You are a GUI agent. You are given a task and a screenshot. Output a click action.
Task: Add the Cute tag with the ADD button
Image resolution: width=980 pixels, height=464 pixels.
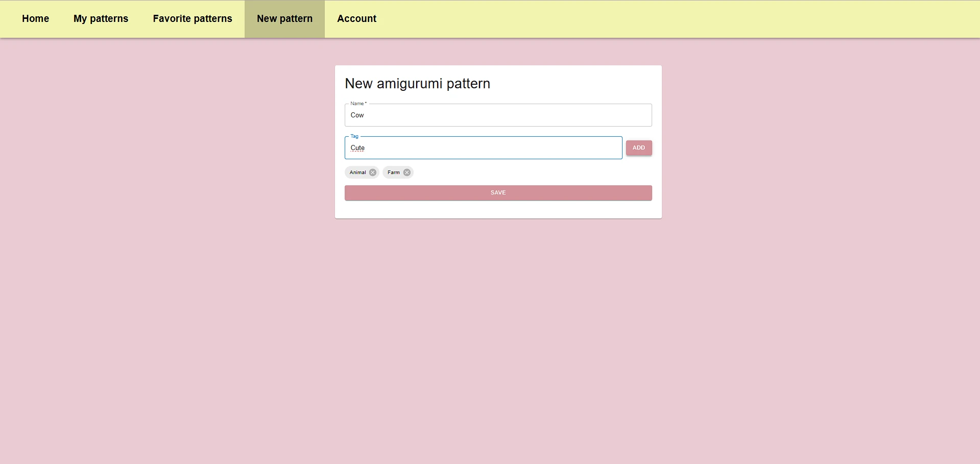639,148
